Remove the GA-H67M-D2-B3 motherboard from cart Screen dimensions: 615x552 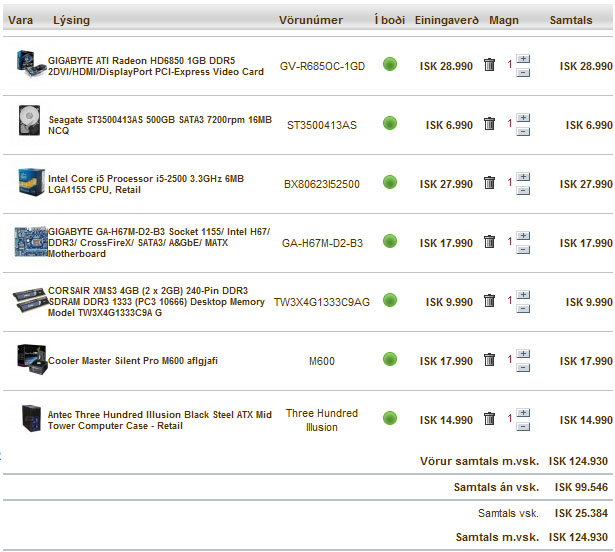coord(489,242)
